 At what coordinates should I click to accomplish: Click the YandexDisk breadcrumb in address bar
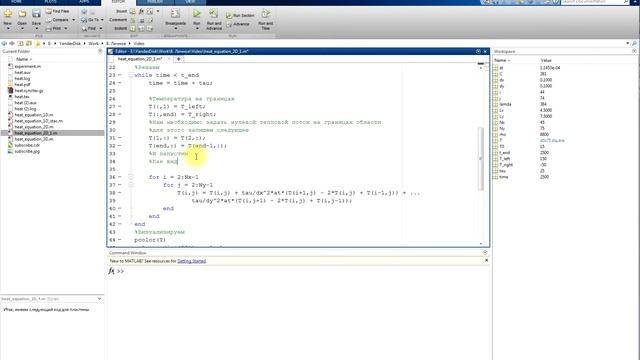(70, 43)
